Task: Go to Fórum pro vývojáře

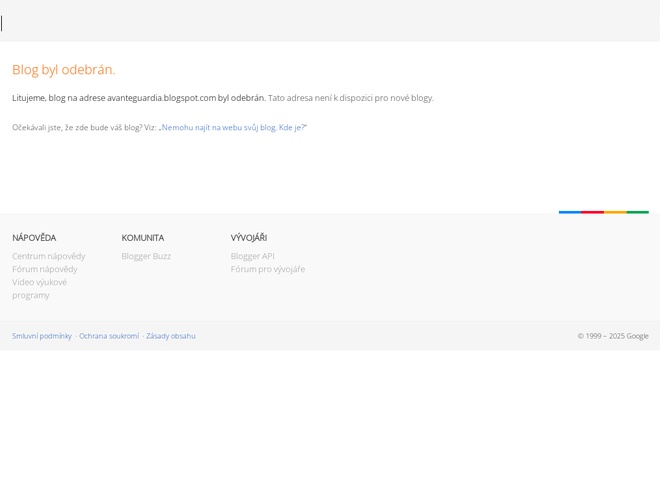Action: [267, 269]
